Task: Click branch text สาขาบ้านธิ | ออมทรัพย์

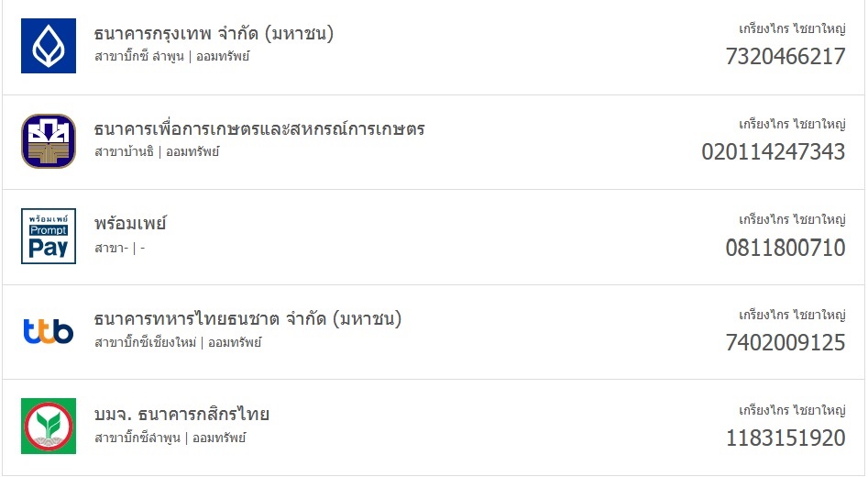Action: (157, 151)
